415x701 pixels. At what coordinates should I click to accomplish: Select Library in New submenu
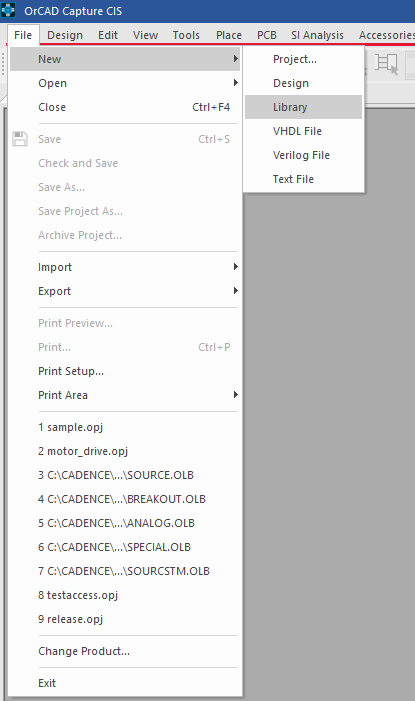coord(303,107)
